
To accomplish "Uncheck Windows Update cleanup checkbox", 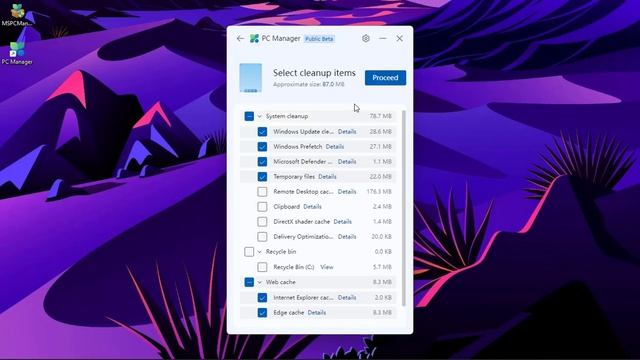I will [x=262, y=131].
